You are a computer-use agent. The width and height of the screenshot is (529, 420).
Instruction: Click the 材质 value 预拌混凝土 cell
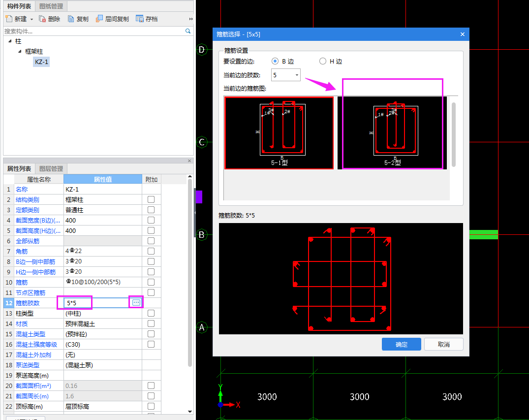[103, 323]
